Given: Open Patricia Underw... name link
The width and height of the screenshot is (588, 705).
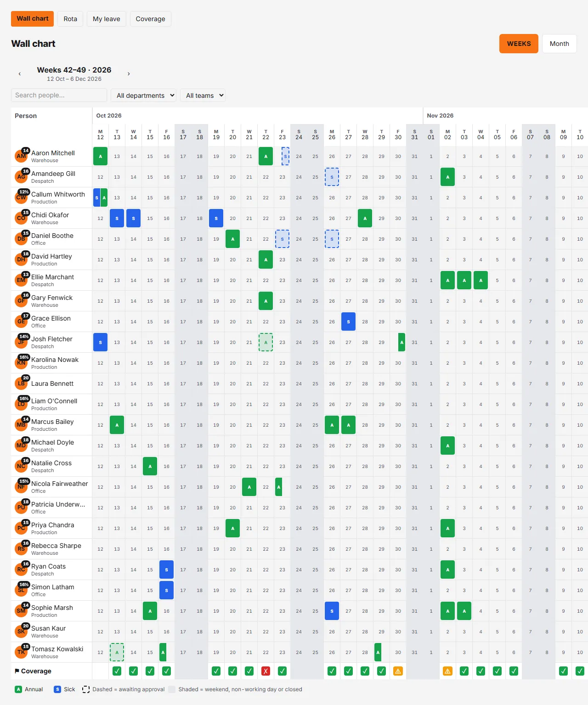Looking at the screenshot, I should pos(58,504).
